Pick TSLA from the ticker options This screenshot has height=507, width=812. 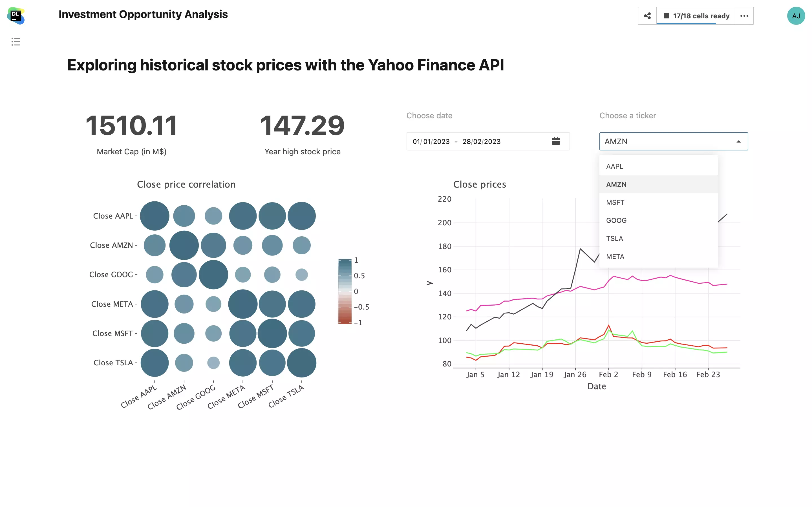click(614, 238)
